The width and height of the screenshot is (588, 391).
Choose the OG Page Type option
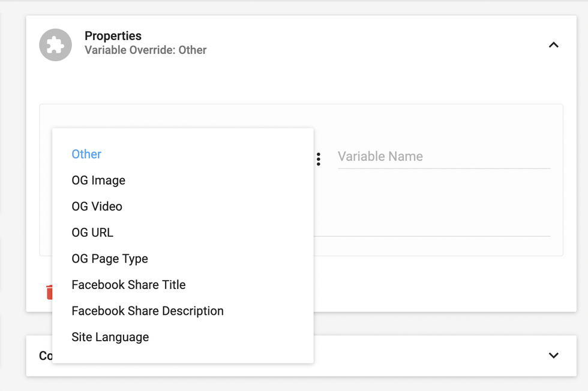(110, 259)
